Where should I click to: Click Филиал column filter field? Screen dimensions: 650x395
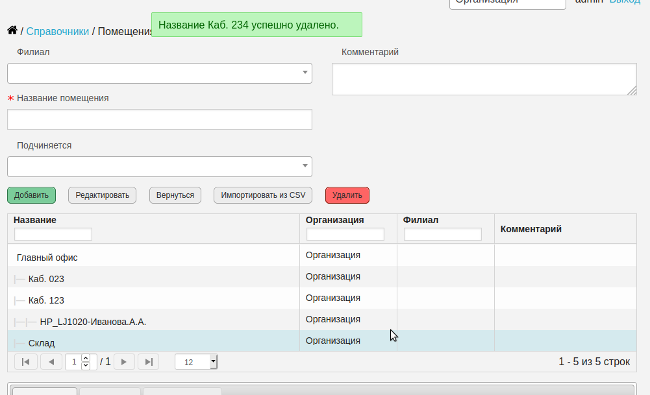(443, 235)
